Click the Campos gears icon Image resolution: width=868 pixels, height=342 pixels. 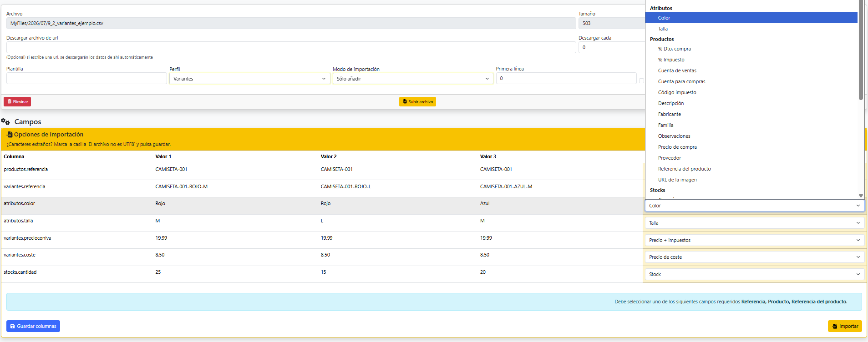5,121
